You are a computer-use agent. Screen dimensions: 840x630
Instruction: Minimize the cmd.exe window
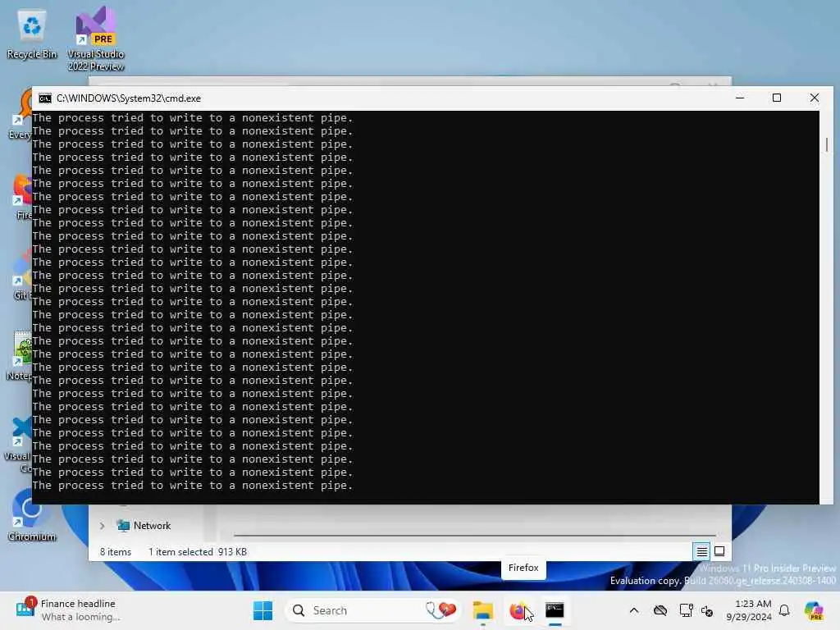pyautogui.click(x=740, y=98)
